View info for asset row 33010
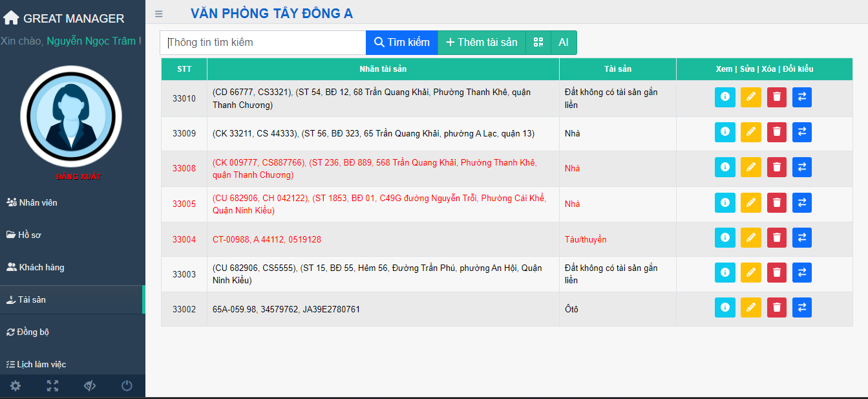The height and width of the screenshot is (399, 868). [725, 97]
